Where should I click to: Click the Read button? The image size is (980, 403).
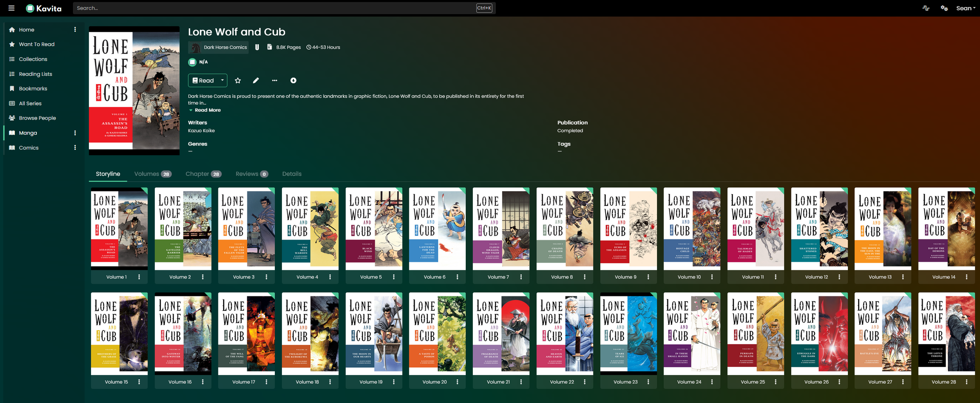tap(203, 80)
